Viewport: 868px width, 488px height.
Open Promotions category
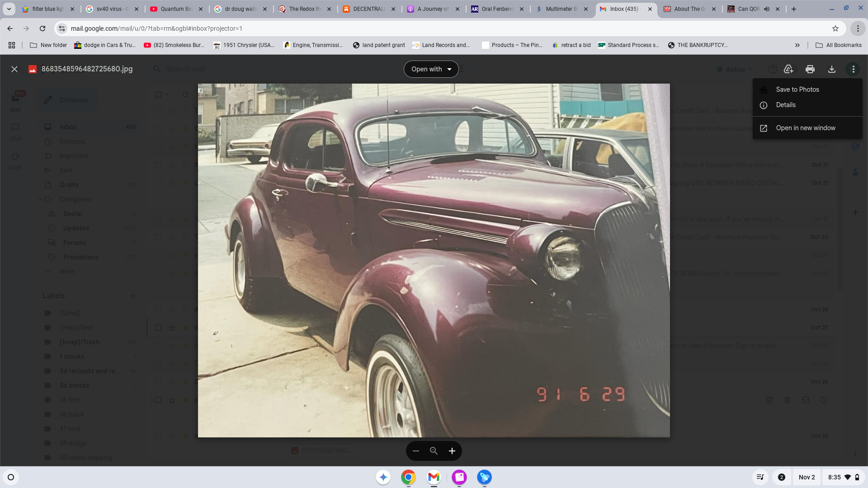pos(89,257)
